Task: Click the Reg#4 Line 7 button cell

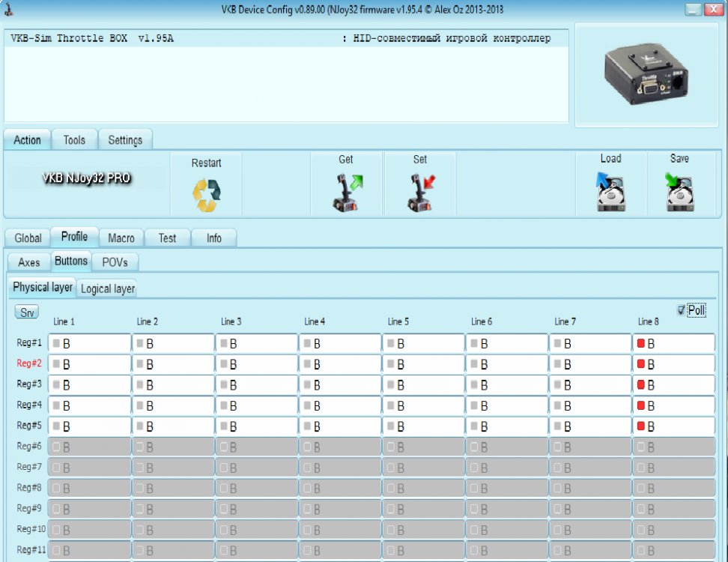Action: pyautogui.click(x=590, y=405)
